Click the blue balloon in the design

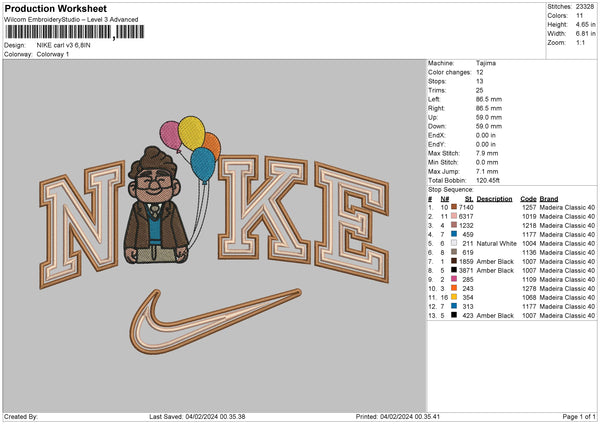[x=203, y=164]
